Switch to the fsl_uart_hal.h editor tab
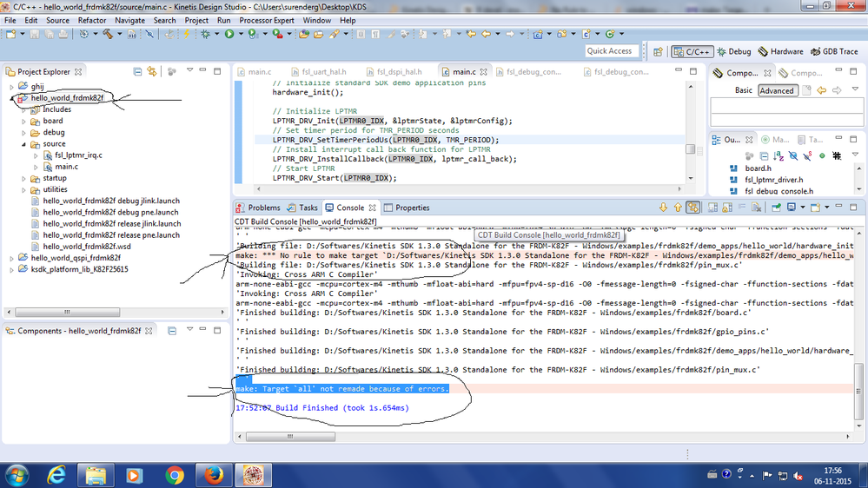868x488 pixels. 319,72
